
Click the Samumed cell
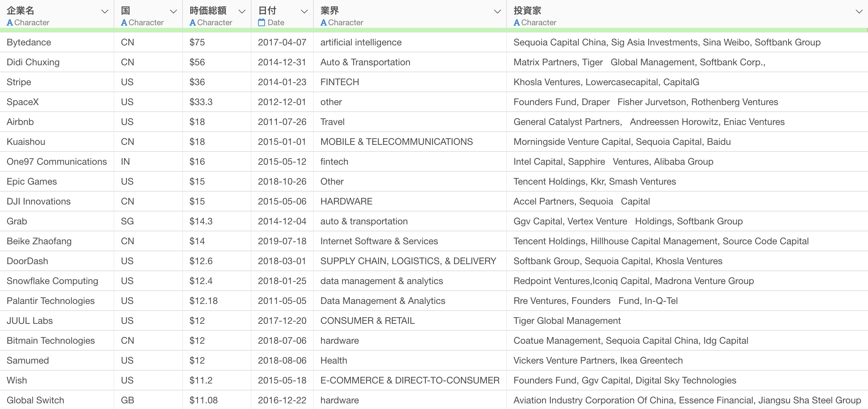[x=57, y=361]
